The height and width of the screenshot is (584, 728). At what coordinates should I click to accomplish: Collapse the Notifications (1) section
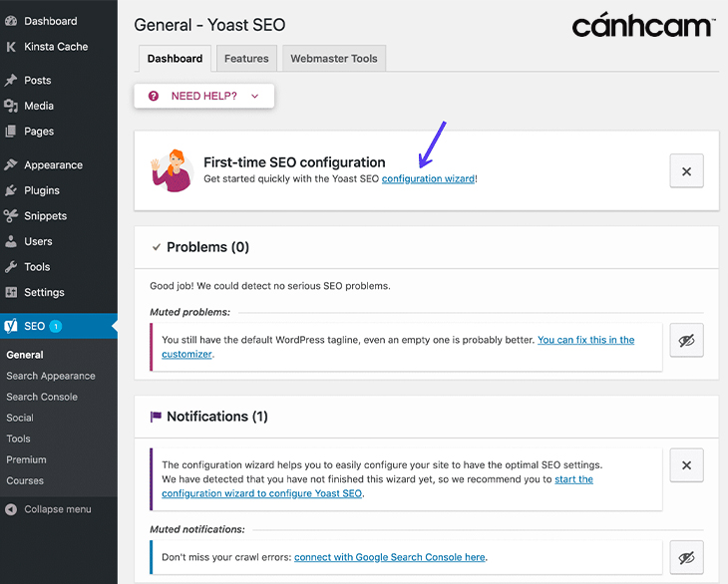coord(209,417)
